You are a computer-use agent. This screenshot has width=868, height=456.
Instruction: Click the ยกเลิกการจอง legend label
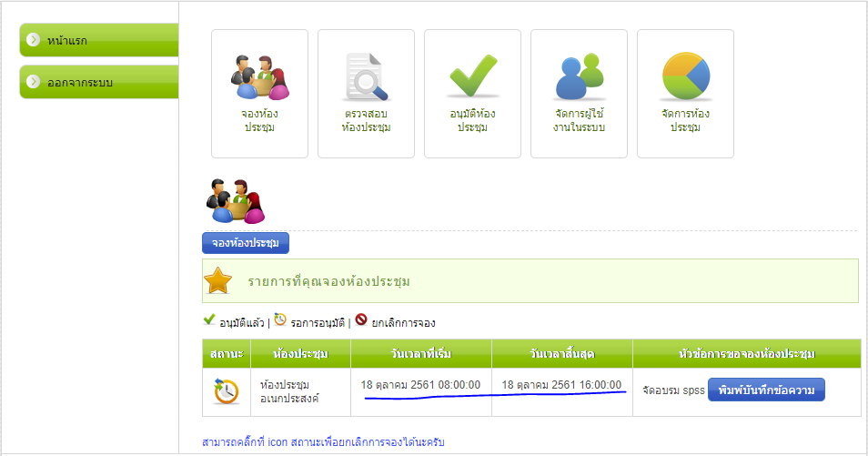coord(403,322)
